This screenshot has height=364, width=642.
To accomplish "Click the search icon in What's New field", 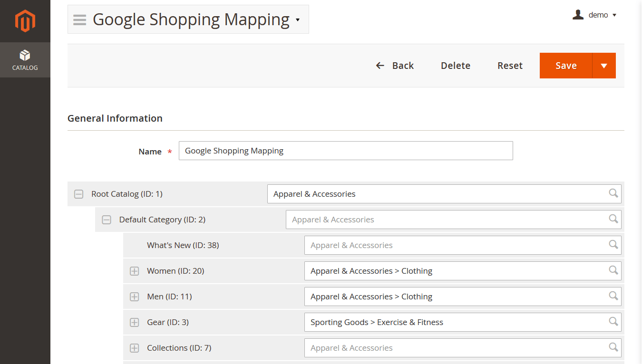I will 613,245.
